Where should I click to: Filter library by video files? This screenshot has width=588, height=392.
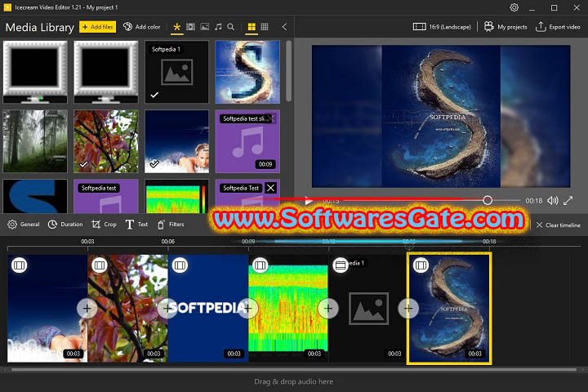click(190, 27)
